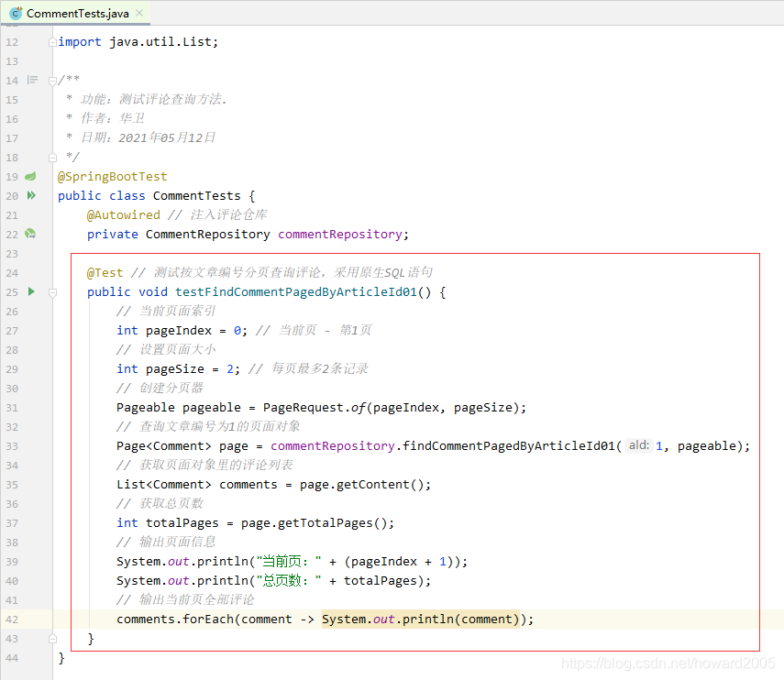
Task: Click the commentRepository field declaration on line 22
Action: 340,235
